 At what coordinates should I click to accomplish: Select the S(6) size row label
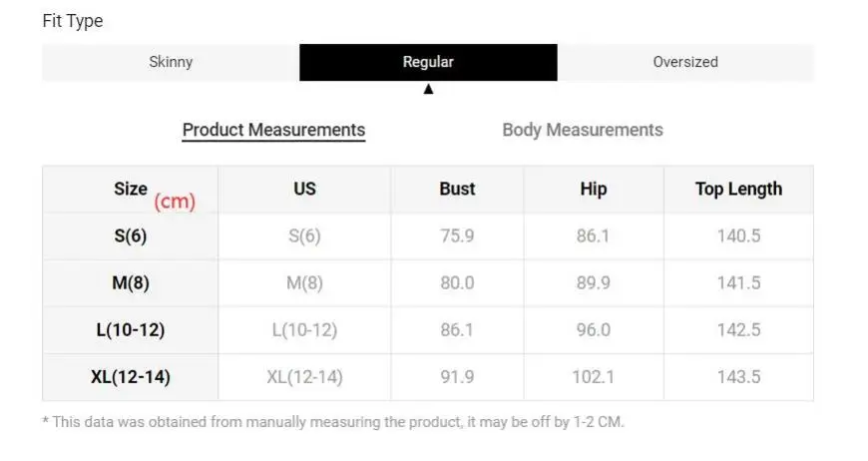click(x=131, y=235)
